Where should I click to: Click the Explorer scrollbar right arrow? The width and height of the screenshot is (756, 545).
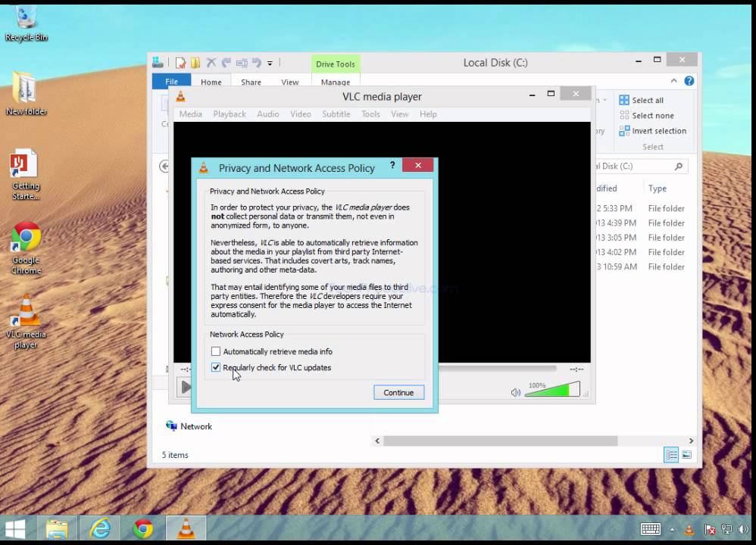[691, 441]
